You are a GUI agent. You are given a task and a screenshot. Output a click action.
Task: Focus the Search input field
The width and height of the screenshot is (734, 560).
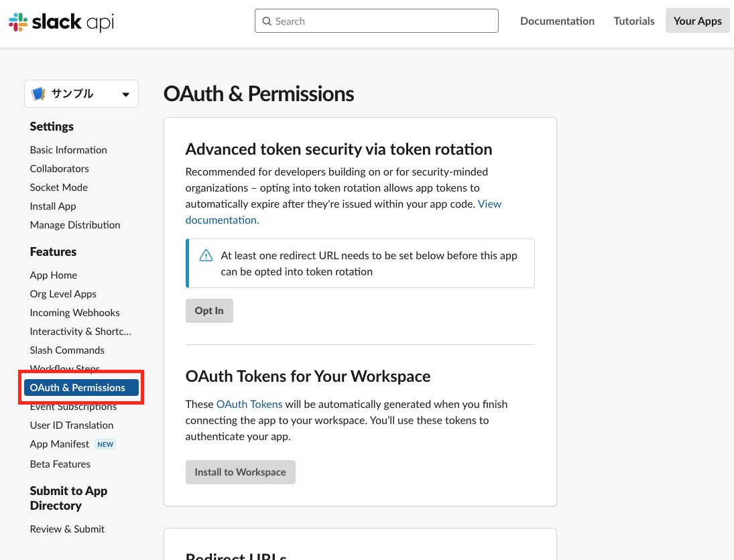coord(376,21)
